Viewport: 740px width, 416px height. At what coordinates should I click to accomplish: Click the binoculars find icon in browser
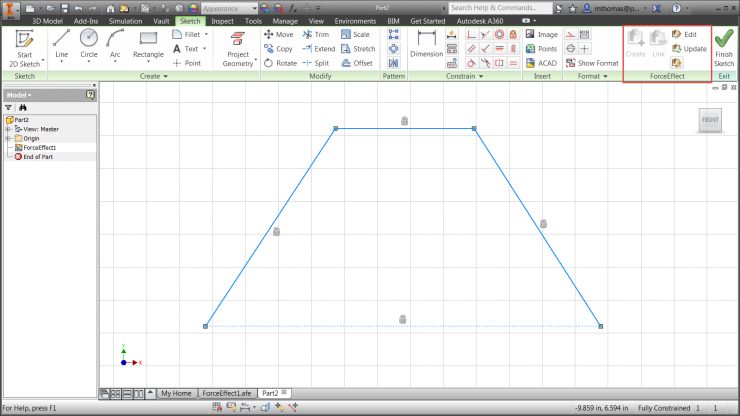[23, 108]
